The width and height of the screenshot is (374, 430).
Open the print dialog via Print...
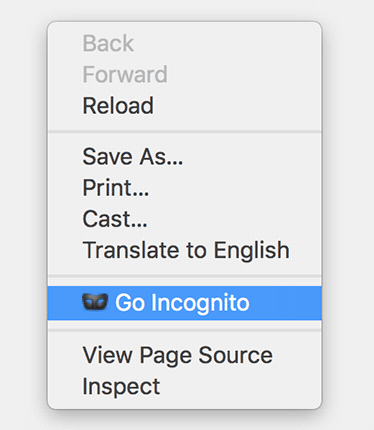(185, 188)
